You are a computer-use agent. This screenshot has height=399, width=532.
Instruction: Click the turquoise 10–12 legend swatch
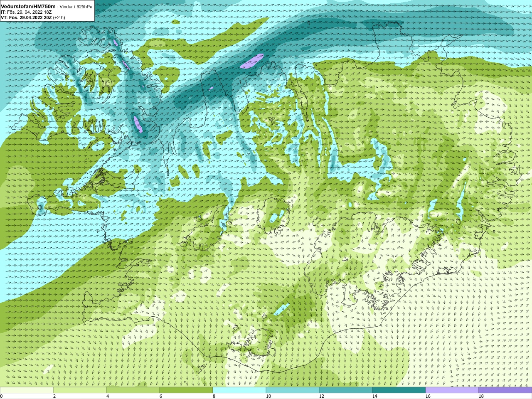point(293,390)
